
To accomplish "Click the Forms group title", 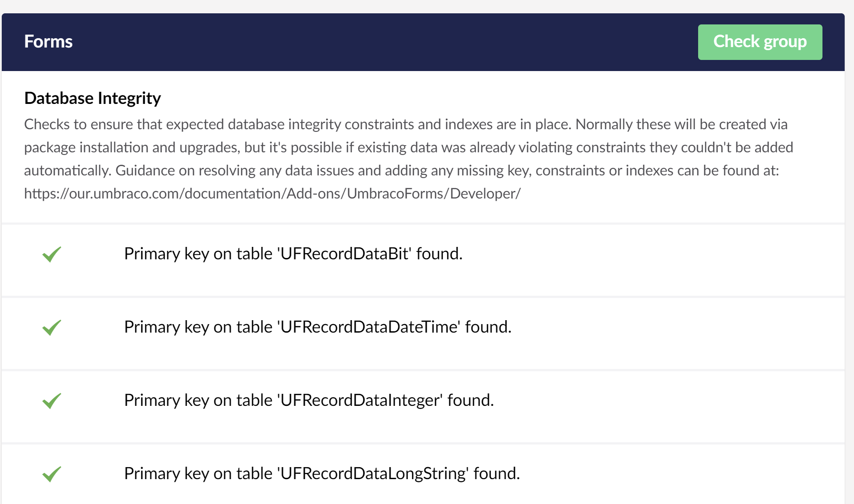I will pos(48,42).
